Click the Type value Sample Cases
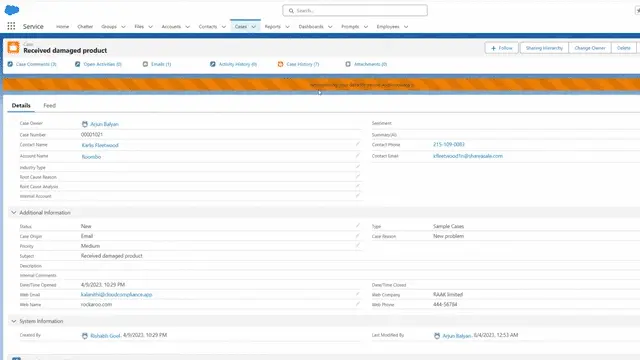 click(x=448, y=226)
